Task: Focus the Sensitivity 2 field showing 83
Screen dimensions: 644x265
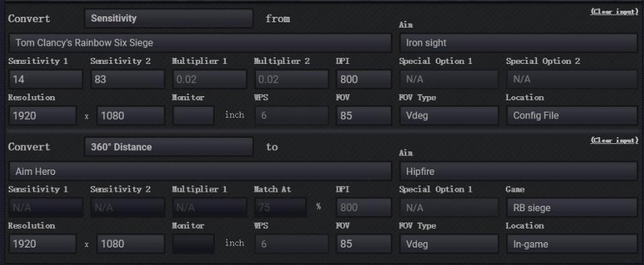Action: [x=128, y=79]
